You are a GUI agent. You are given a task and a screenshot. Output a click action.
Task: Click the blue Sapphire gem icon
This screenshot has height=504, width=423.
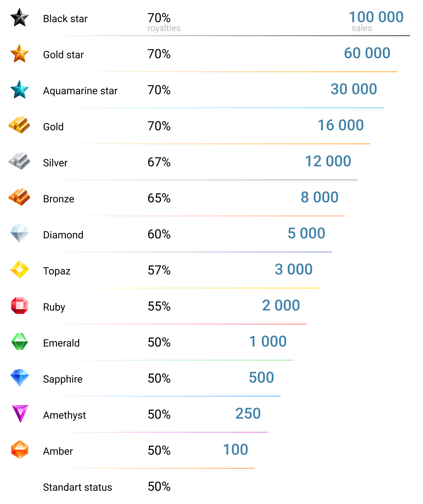[x=20, y=378]
